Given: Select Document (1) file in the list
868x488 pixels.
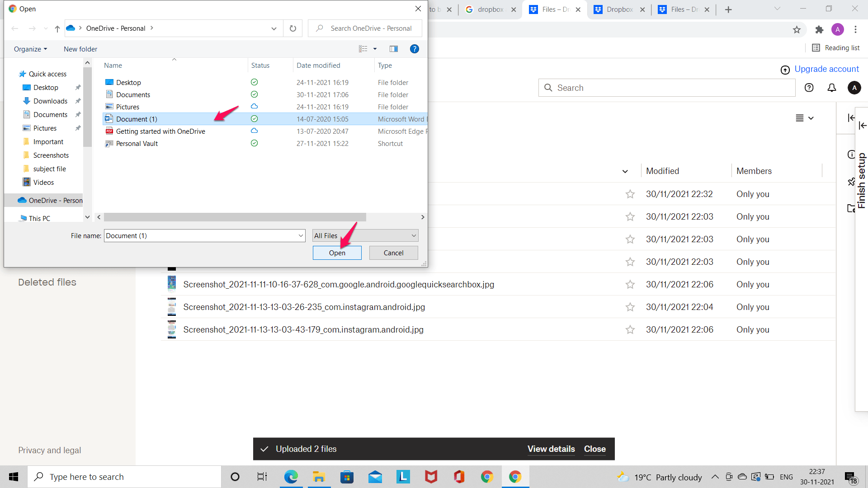Looking at the screenshot, I should (137, 118).
